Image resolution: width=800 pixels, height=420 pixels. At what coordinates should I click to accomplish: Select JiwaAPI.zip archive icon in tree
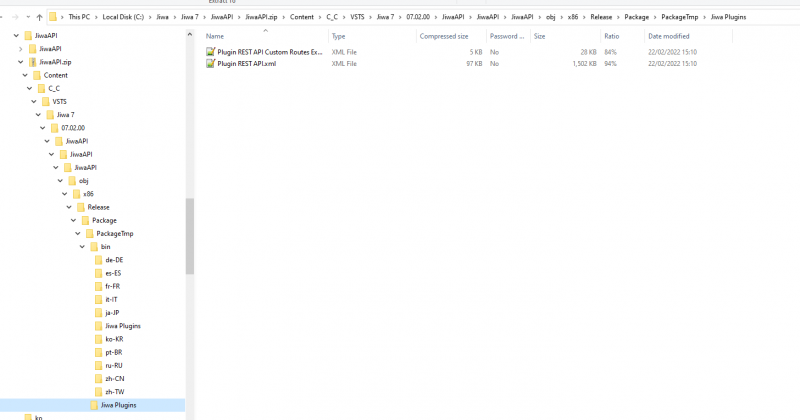[33, 62]
